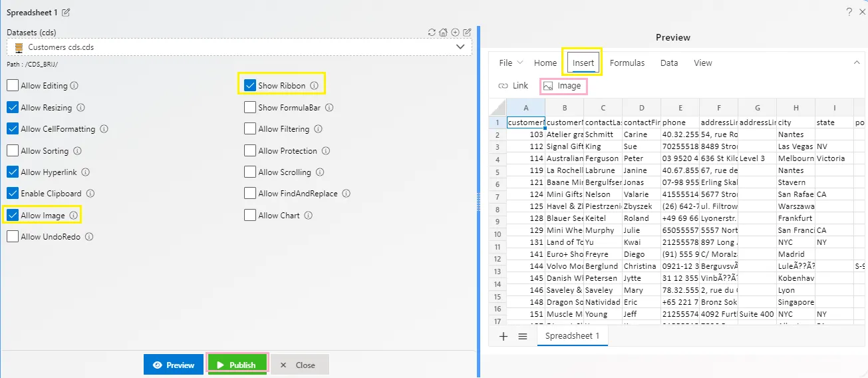Show info for Allow Protection
Screen dimensions: 868x378
pyautogui.click(x=325, y=151)
